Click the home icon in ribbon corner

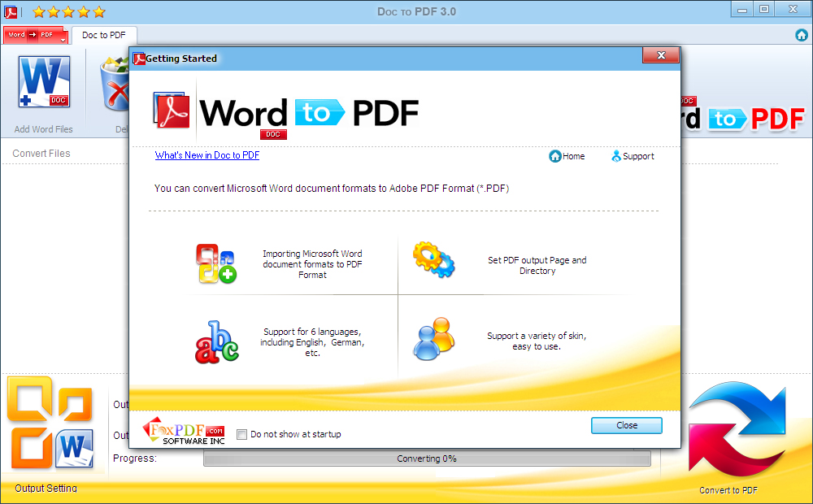click(x=801, y=35)
